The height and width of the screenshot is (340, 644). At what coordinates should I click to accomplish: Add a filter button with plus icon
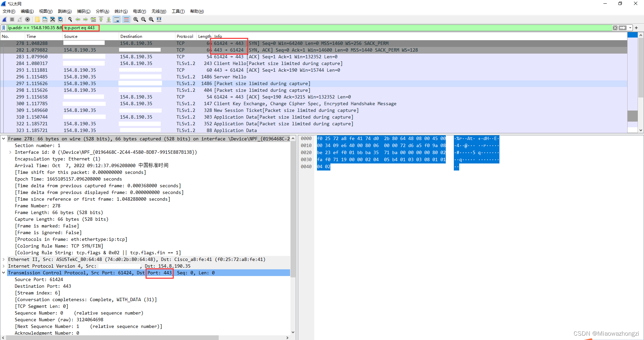[636, 28]
